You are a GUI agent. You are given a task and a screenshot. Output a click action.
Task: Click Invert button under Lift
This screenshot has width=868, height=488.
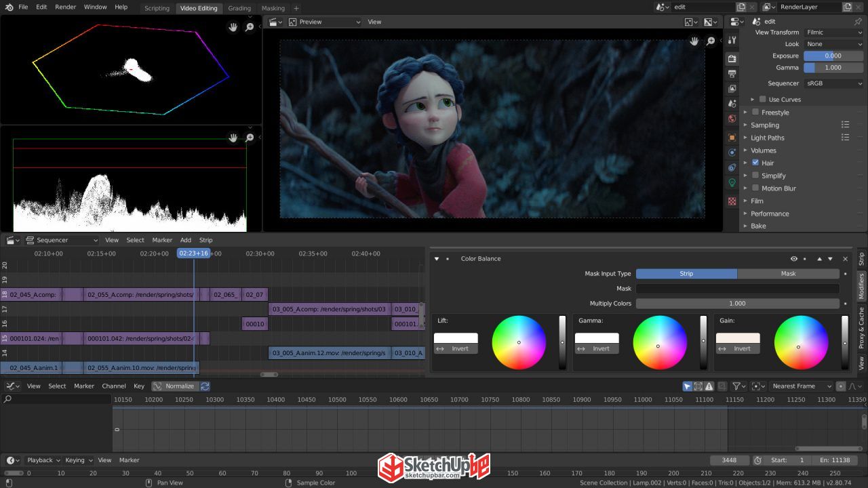456,348
